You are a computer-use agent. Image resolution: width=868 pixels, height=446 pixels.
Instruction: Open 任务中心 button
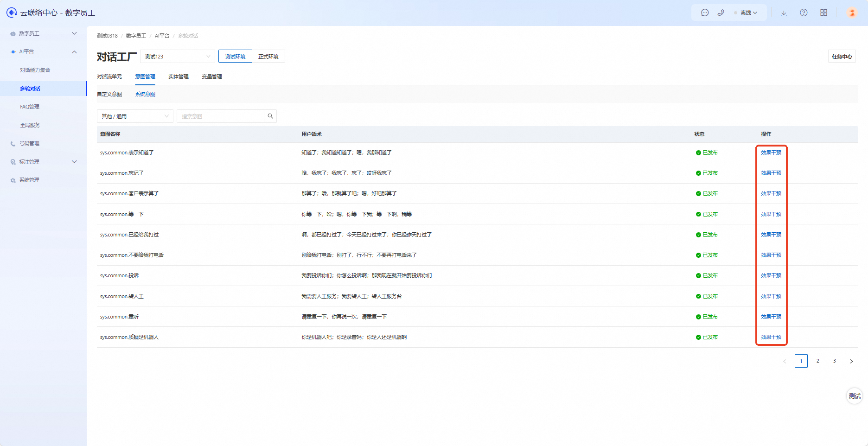[x=842, y=57]
